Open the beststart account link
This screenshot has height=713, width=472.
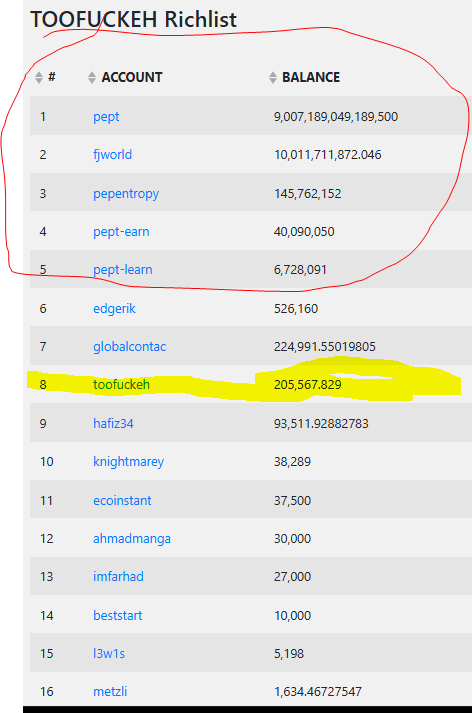(x=118, y=616)
